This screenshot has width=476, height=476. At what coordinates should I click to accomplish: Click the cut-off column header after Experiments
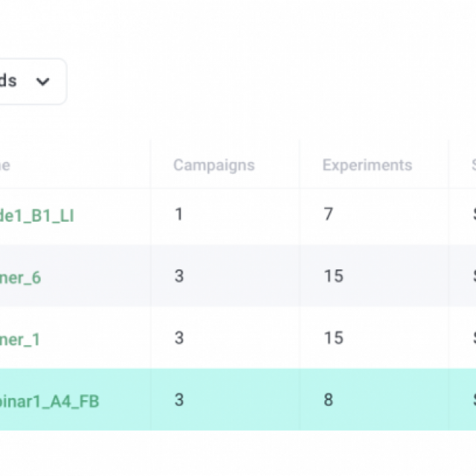pos(473,165)
